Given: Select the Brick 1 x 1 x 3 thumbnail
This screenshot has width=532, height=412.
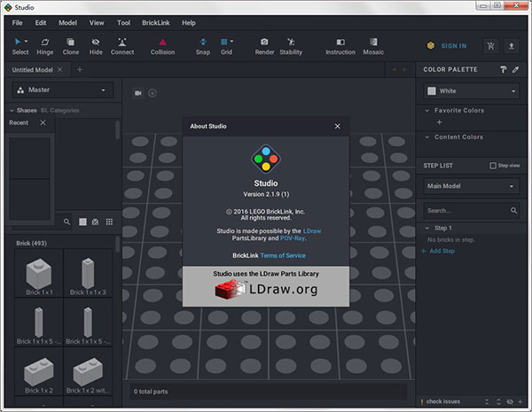Looking at the screenshot, I should tap(88, 274).
